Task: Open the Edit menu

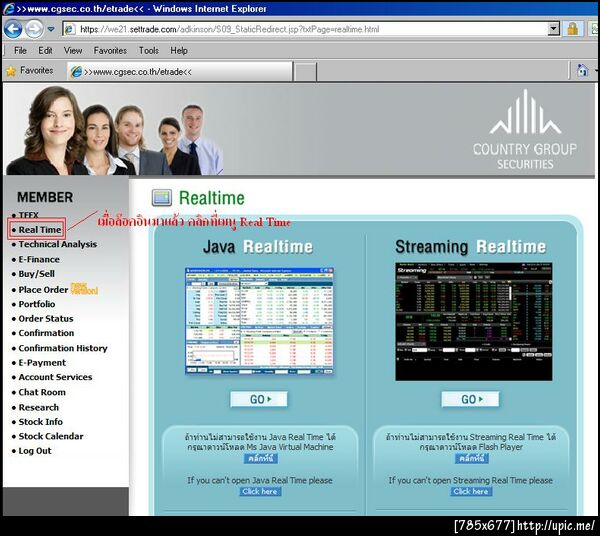Action: click(x=45, y=51)
